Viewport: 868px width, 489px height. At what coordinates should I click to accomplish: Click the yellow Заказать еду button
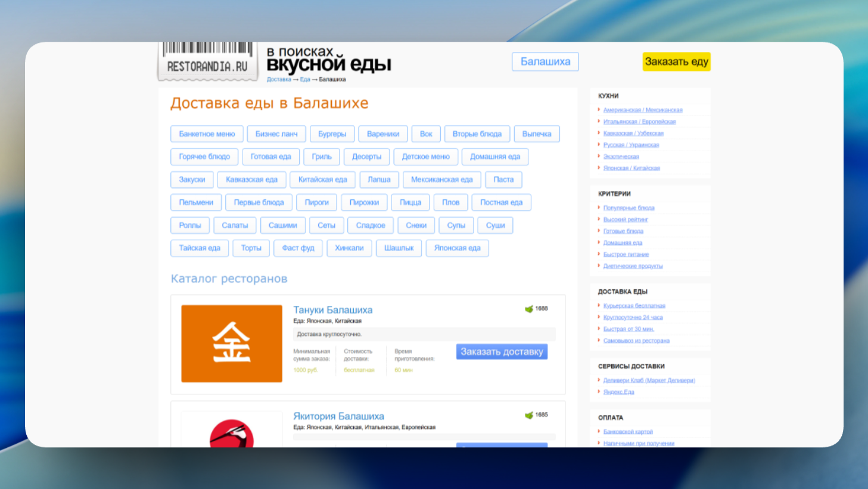point(676,61)
